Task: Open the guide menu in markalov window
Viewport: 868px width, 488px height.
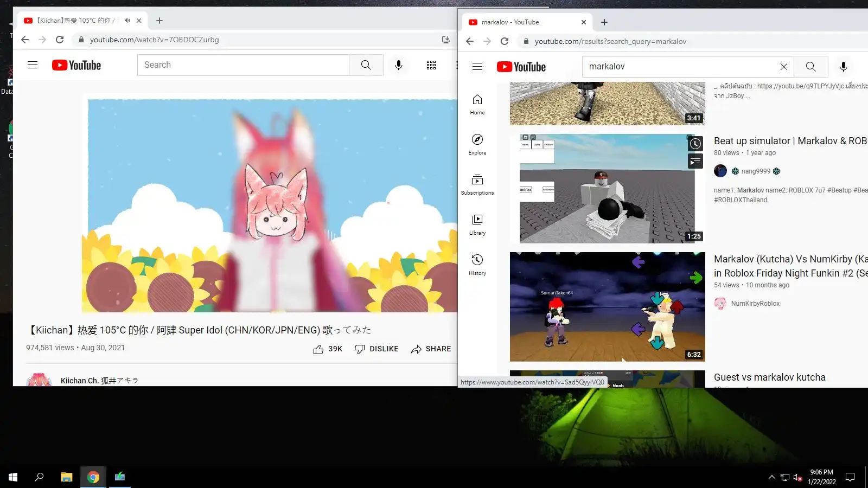Action: (477, 67)
